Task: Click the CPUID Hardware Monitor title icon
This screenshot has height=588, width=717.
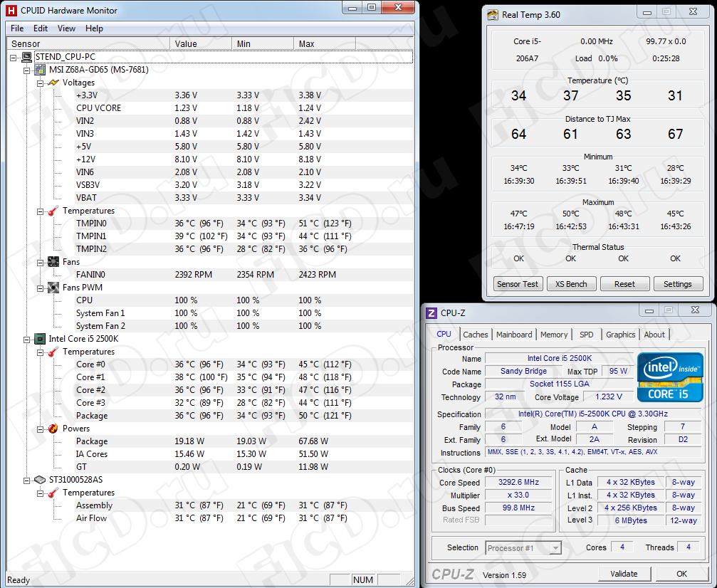Action: pos(11,10)
